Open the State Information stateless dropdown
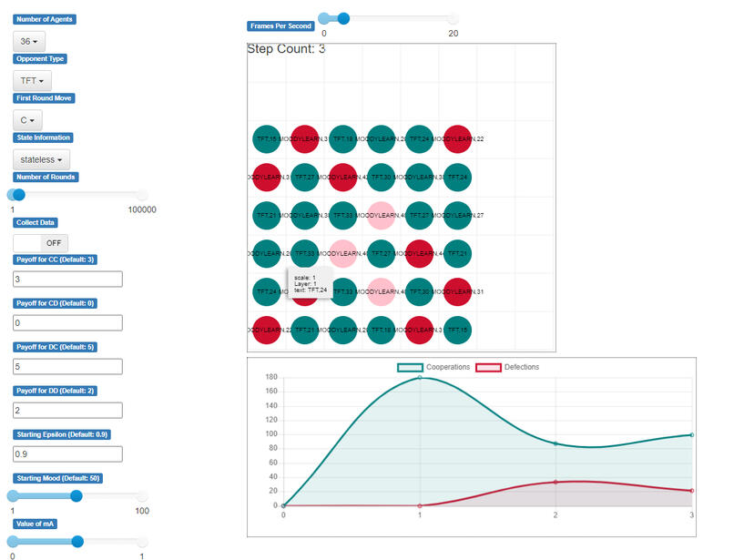 (x=42, y=159)
